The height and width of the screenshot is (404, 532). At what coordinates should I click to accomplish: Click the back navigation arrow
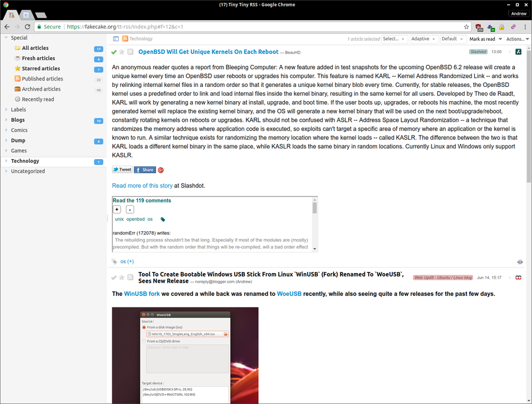coord(7,27)
